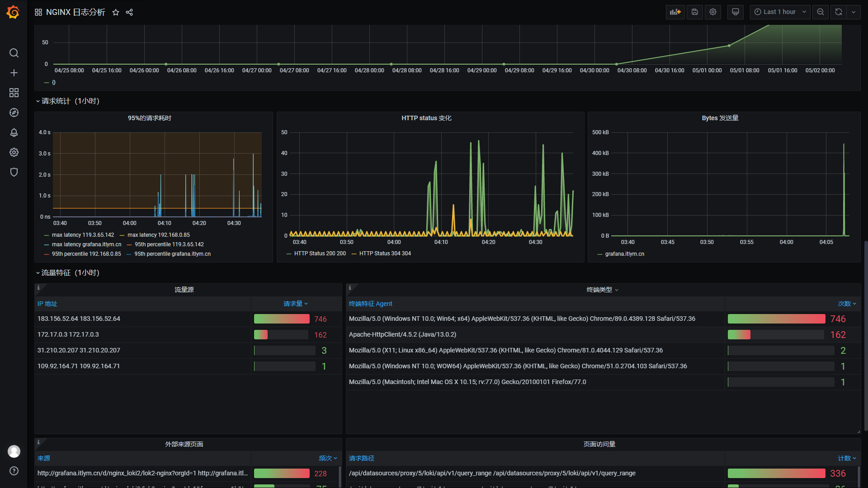
Task: Open the Alerting bell panel
Action: coord(14,132)
